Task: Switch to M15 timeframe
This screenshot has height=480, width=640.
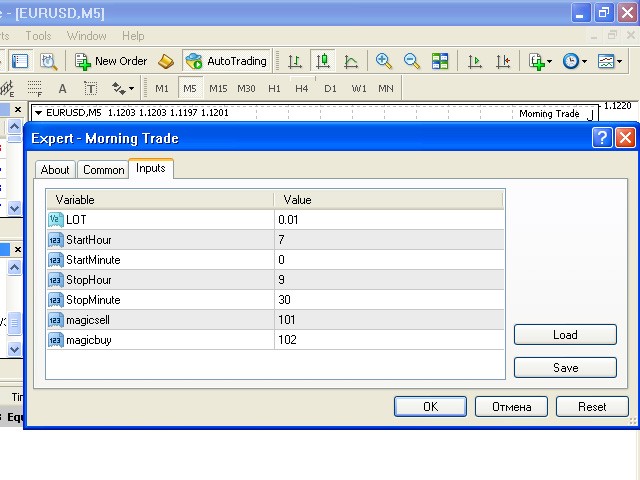Action: 218,89
